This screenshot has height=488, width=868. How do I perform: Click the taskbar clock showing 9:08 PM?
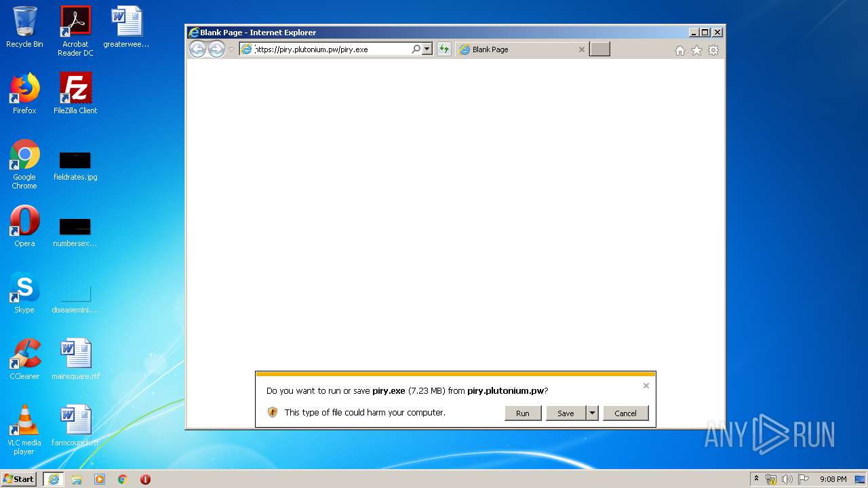point(833,479)
